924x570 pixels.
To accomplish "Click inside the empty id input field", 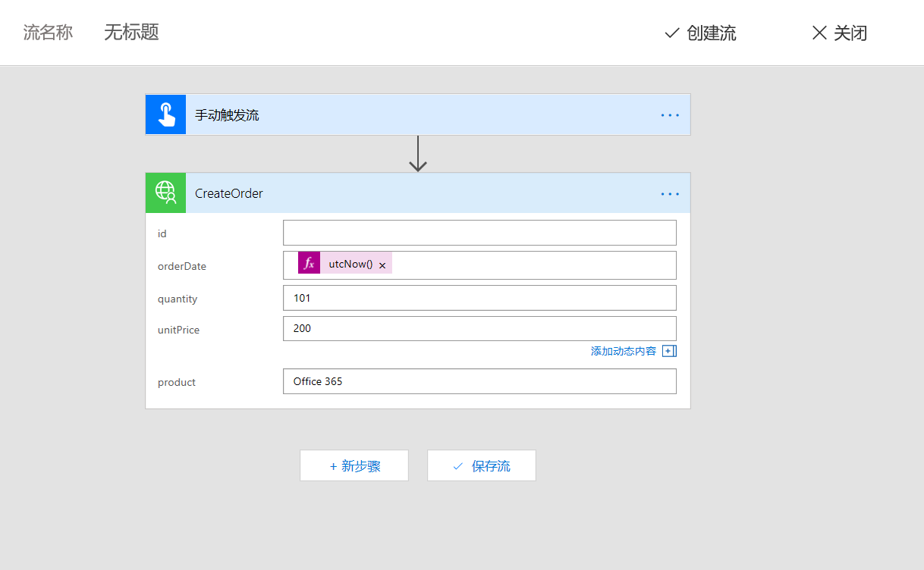I will tap(479, 232).
